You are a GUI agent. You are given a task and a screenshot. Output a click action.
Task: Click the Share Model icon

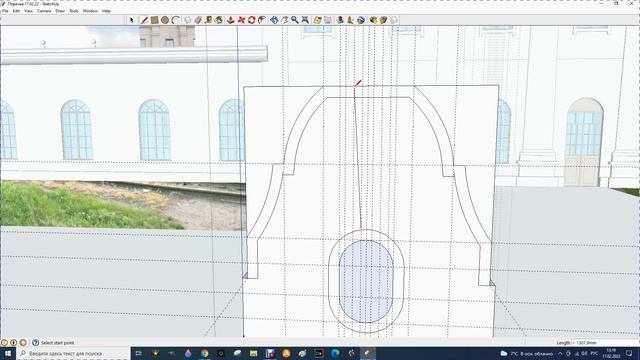(x=383, y=20)
